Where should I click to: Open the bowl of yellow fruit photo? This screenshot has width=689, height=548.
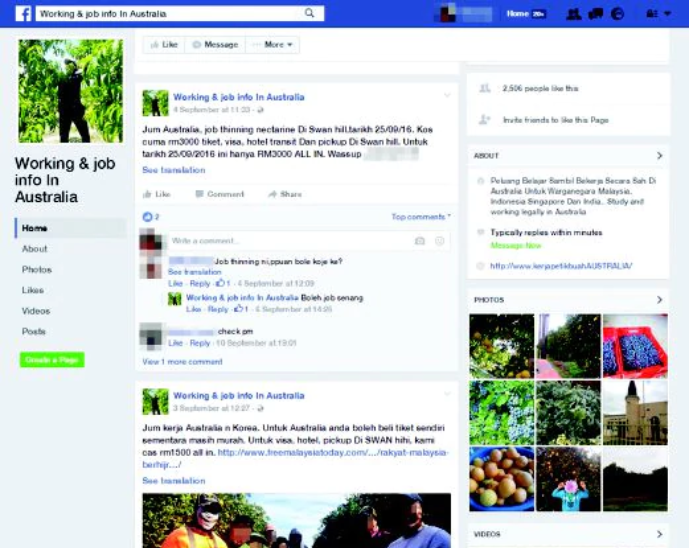[502, 479]
